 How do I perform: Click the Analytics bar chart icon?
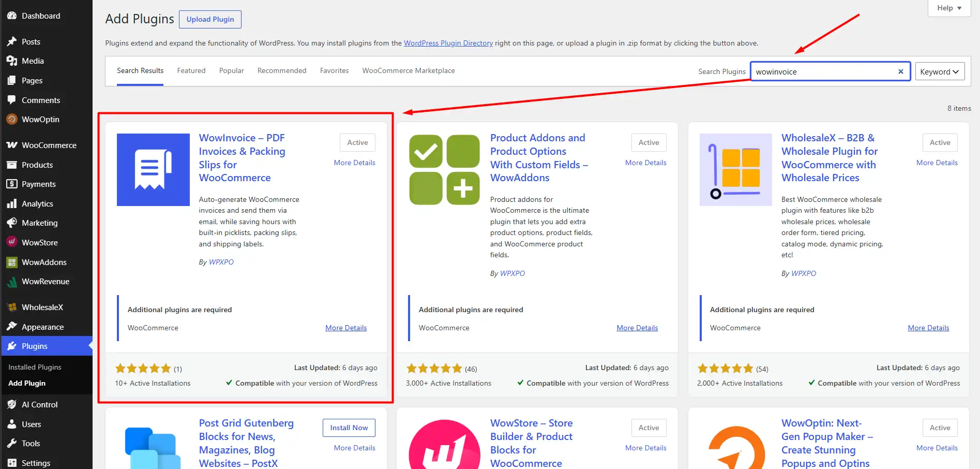pos(12,204)
